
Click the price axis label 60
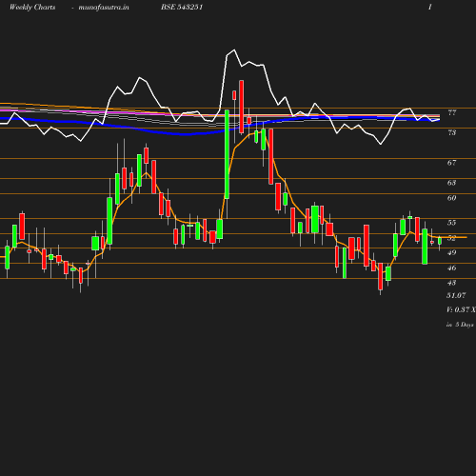click(452, 198)
